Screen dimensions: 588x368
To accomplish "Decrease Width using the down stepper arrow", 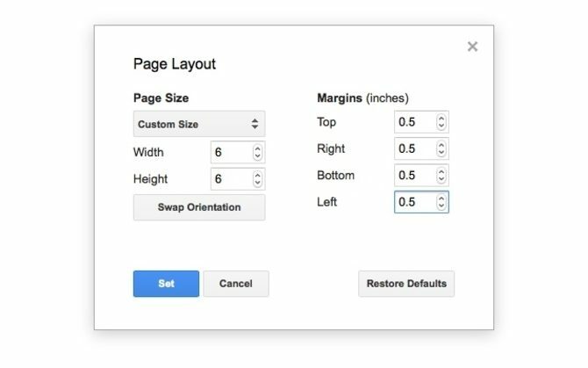I will click(x=257, y=156).
